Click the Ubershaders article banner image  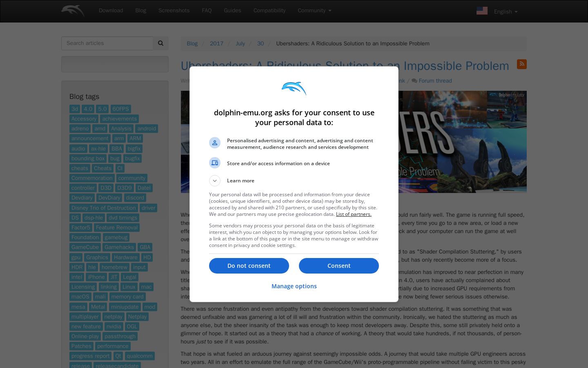click(x=354, y=142)
